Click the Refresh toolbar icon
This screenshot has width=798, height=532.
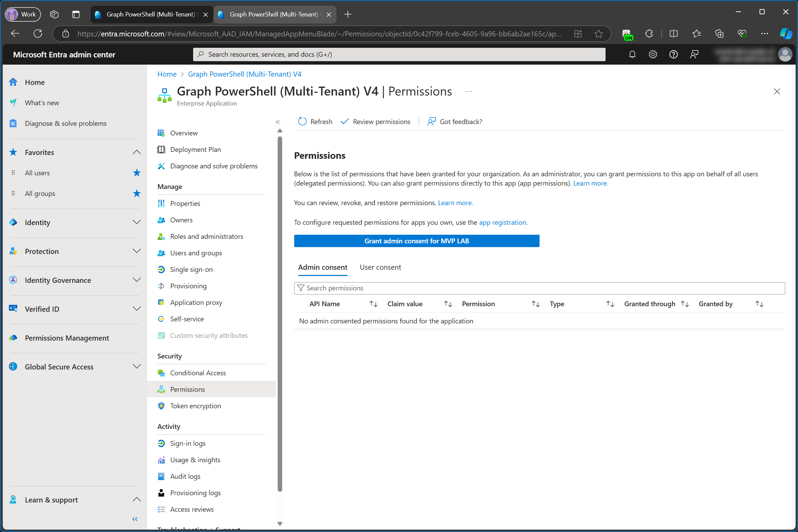click(x=302, y=122)
